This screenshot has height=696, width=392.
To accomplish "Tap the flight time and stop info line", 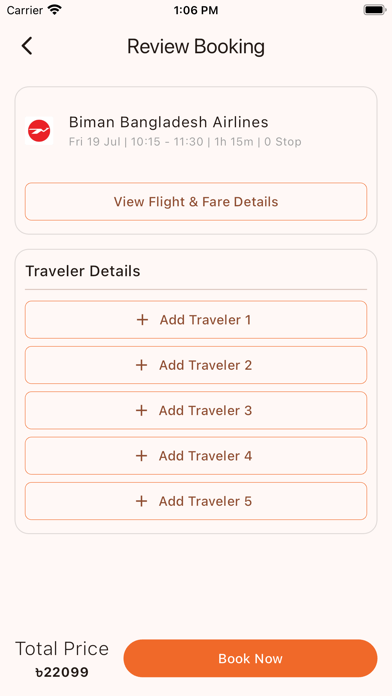I will click(x=185, y=142).
